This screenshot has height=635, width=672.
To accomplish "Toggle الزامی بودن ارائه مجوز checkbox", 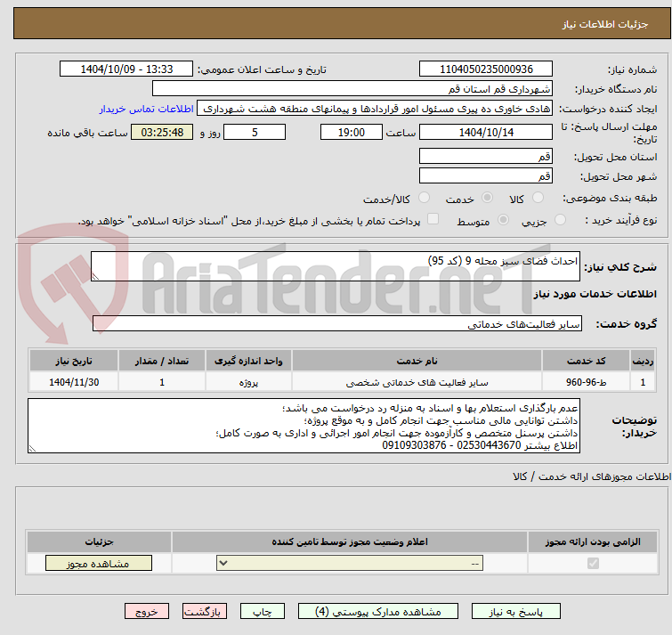I will click(x=593, y=563).
